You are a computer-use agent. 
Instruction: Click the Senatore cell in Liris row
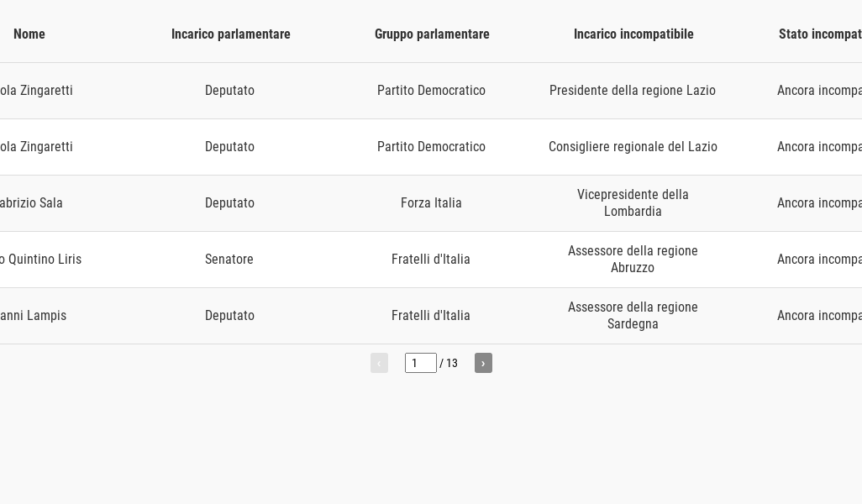[229, 259]
